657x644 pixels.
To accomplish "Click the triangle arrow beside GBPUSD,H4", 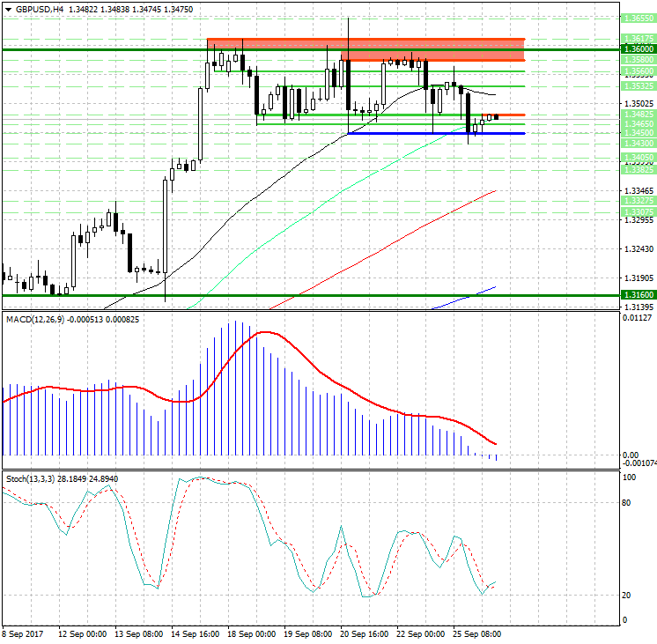I will (7, 9).
